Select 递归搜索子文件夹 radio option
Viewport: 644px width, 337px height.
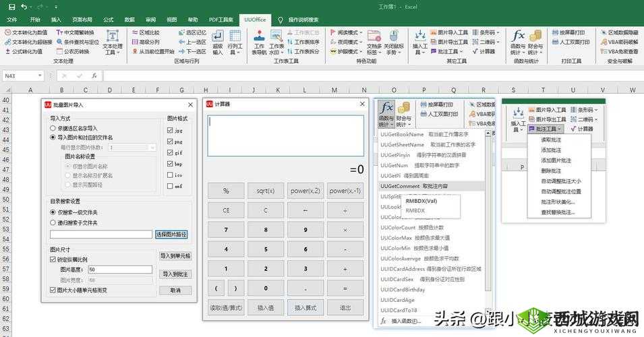[x=53, y=222]
